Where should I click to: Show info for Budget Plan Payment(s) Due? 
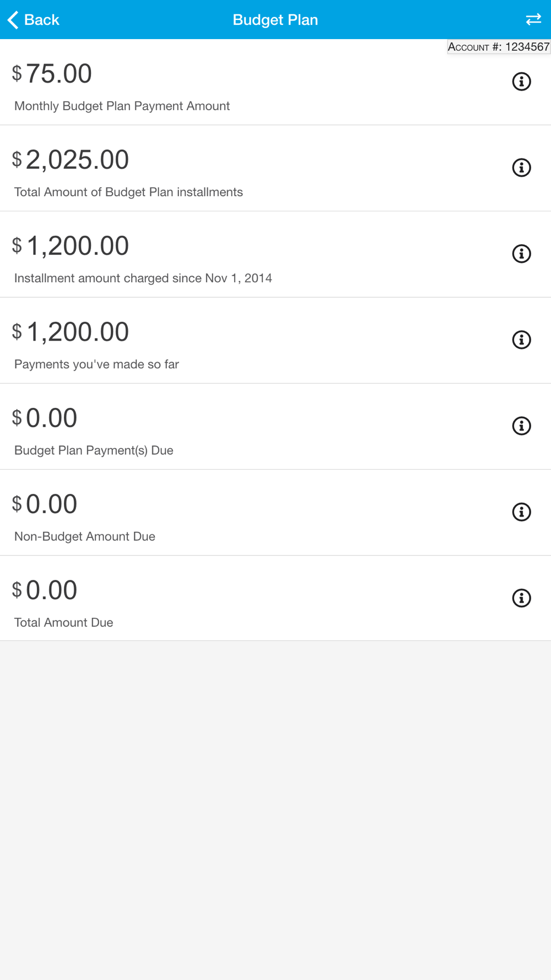(x=521, y=426)
